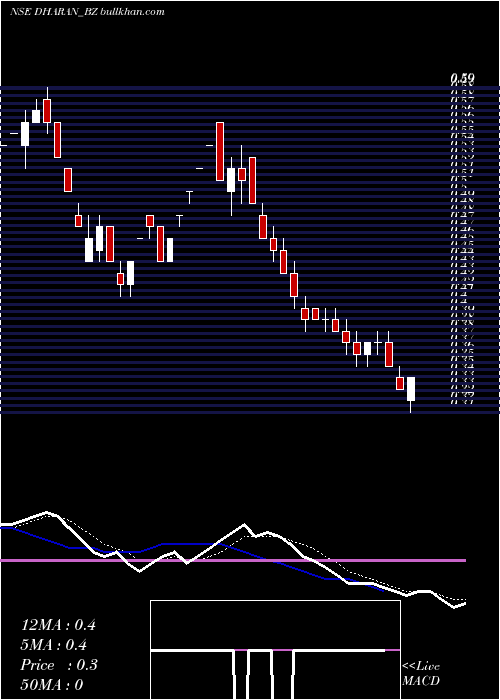
Task: Click the '<<Live MACD' label
Action: (x=421, y=674)
